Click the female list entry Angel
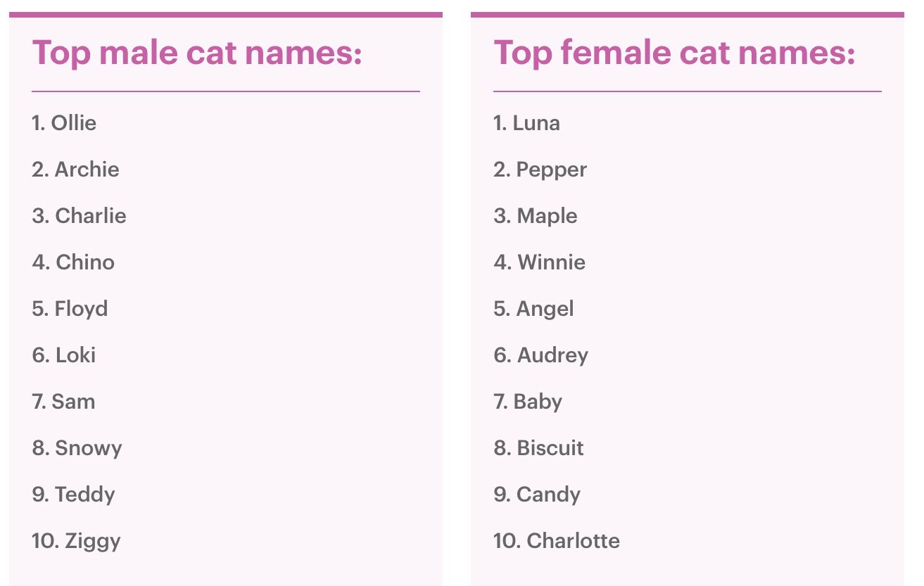Screen dimensions: 924x586 pos(533,310)
